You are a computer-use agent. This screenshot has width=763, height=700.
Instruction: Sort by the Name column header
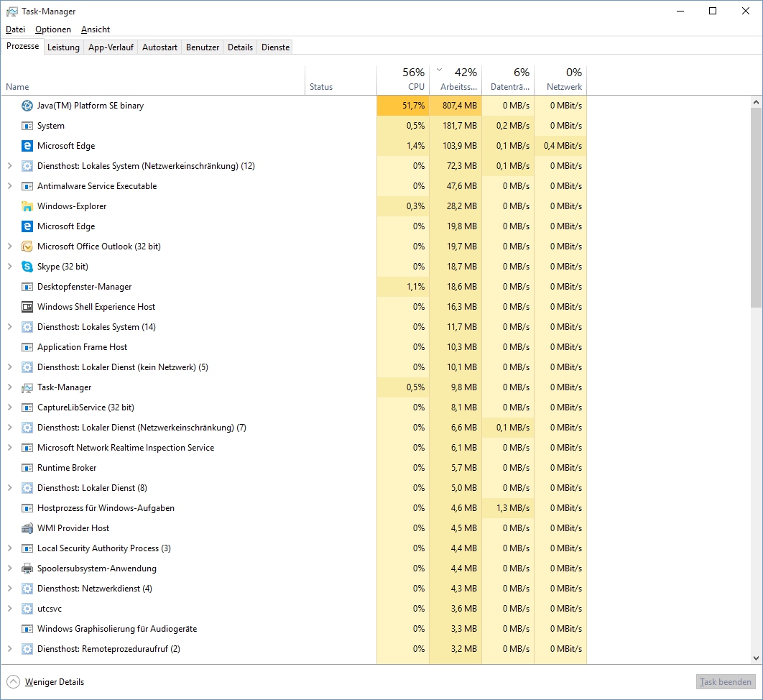(153, 80)
